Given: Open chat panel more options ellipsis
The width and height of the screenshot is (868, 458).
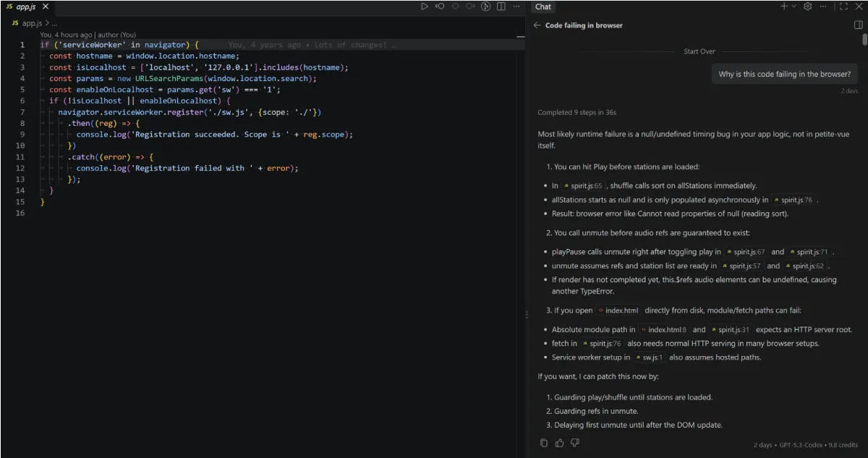Looking at the screenshot, I should [824, 7].
